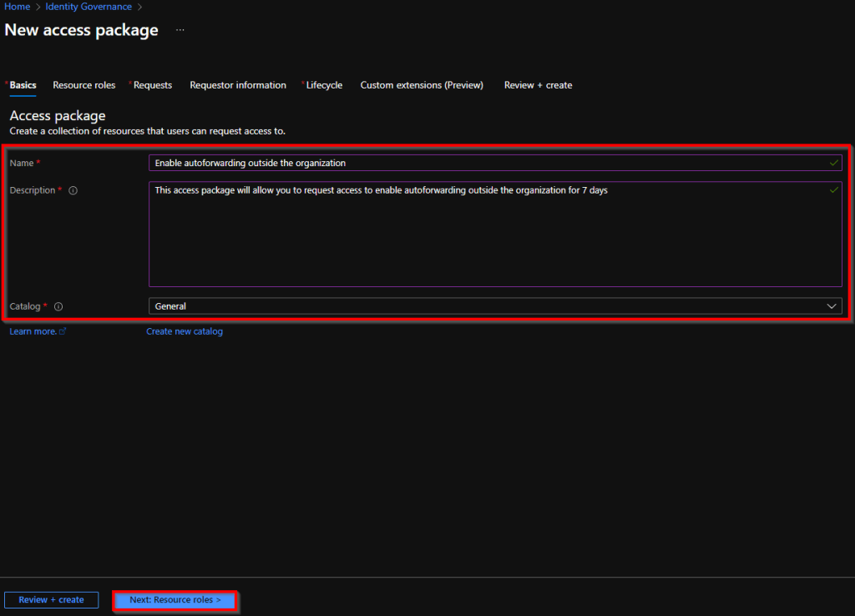This screenshot has width=855, height=616.
Task: Switch to Custom extensions (Preview) tab
Action: [x=422, y=85]
